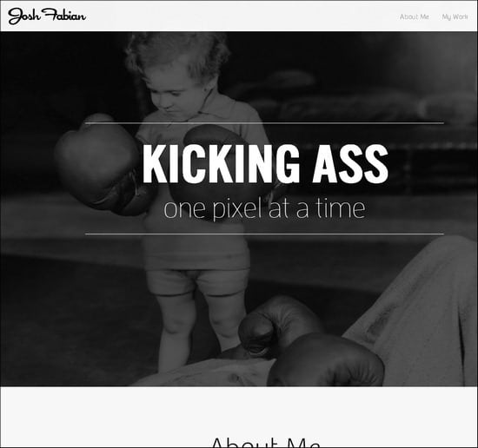The width and height of the screenshot is (478, 448).
Task: Click the KICKING ASS headline
Action: [265, 163]
